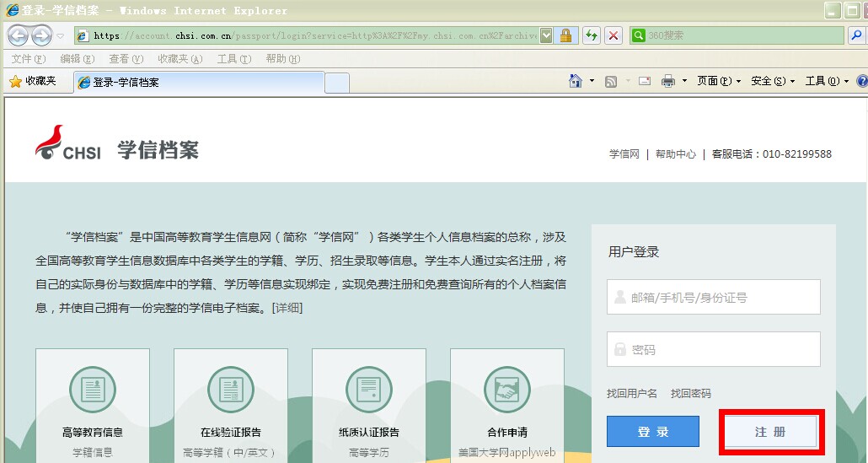The image size is (868, 463).
Task: Click the 客服电话：010-82199588 text
Action: (x=772, y=154)
